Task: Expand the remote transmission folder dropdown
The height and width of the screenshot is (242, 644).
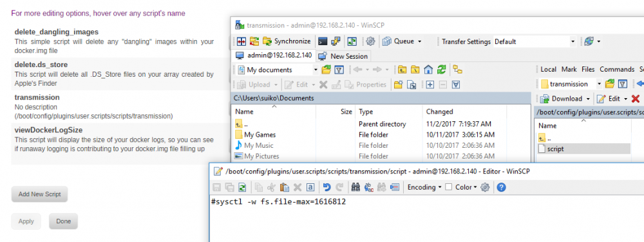Action: [599, 84]
